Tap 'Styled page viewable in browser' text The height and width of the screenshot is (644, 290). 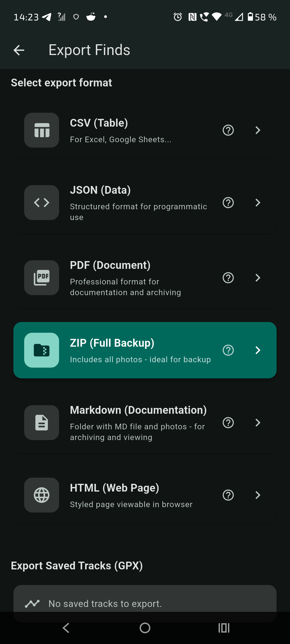click(x=131, y=504)
